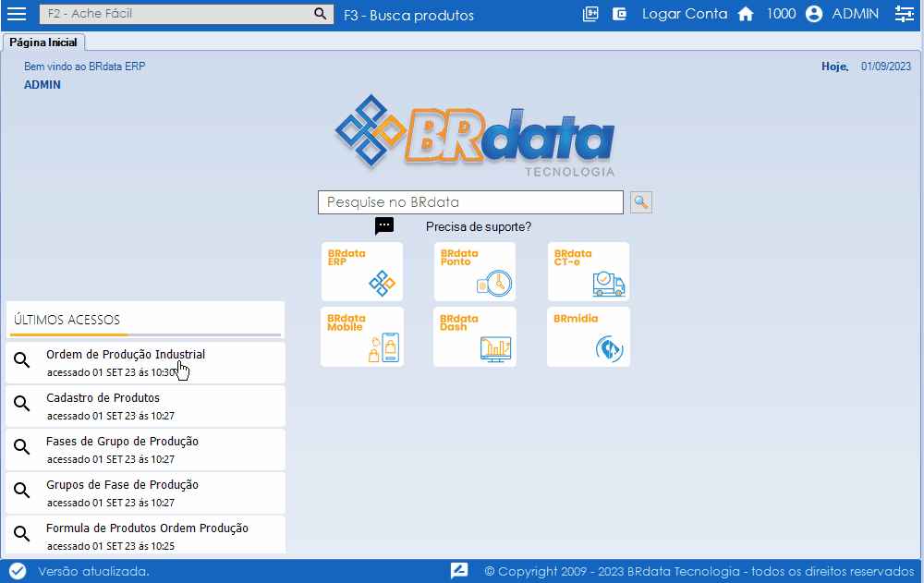Select the Página Inicial tab

(43, 43)
